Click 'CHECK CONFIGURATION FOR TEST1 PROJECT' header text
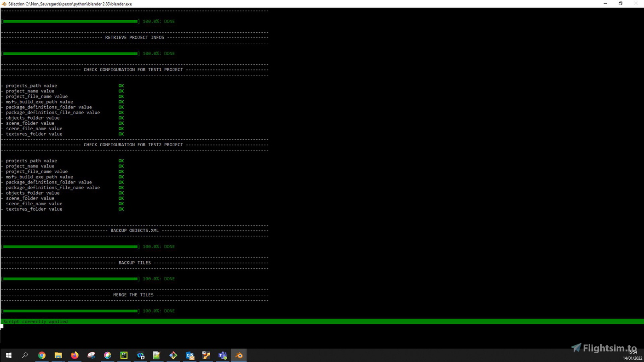Viewport: 644px width, 362px height. pos(133,70)
